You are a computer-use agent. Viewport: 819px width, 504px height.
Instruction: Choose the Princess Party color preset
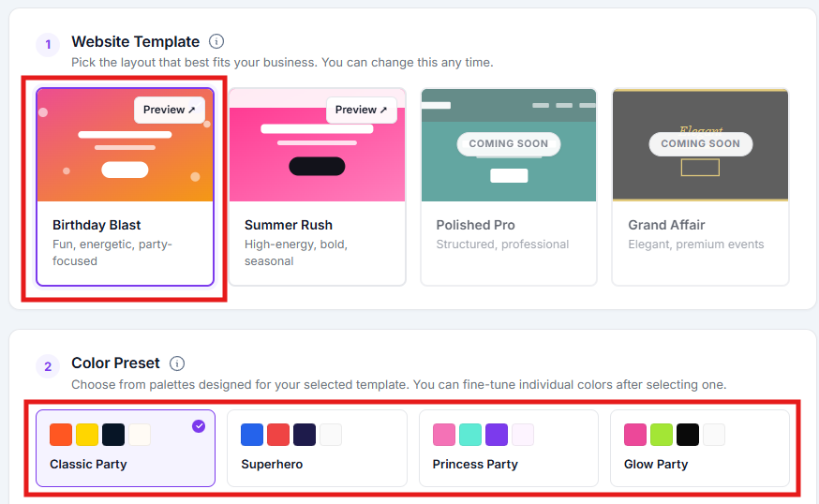point(509,448)
